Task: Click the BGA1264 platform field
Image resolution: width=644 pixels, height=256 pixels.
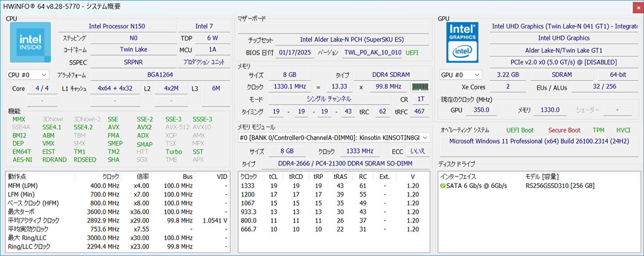Action: pyautogui.click(x=160, y=75)
